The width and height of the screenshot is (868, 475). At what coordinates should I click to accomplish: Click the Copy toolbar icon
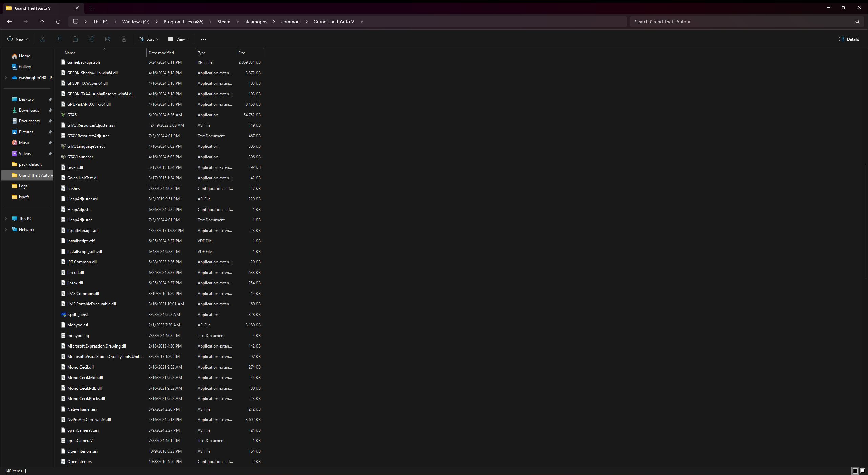pyautogui.click(x=59, y=39)
